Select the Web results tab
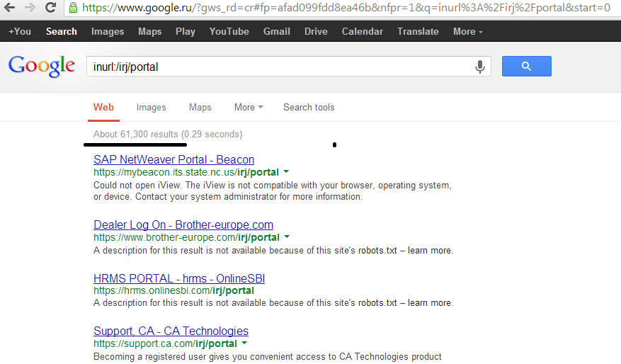Screen dimensions: 621x364 tap(103, 108)
